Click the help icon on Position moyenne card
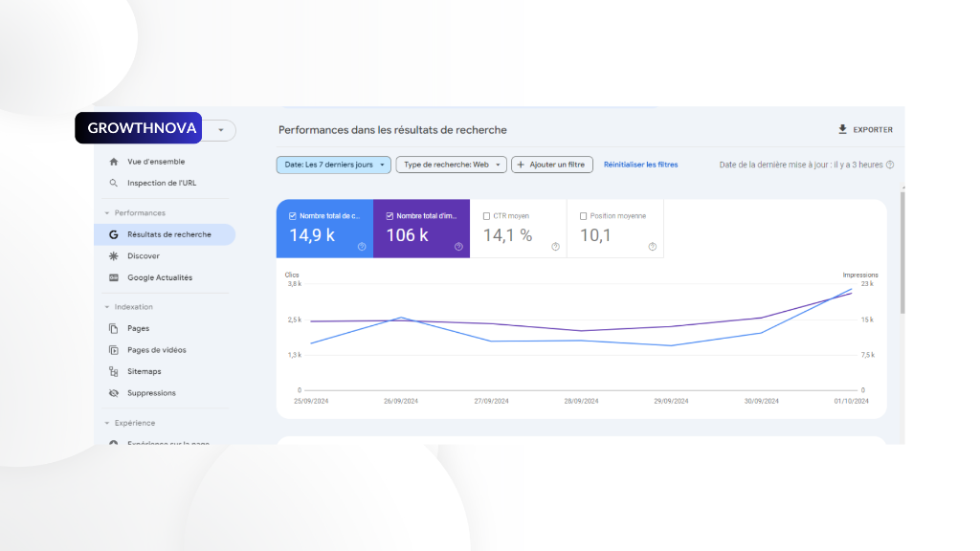 (653, 247)
